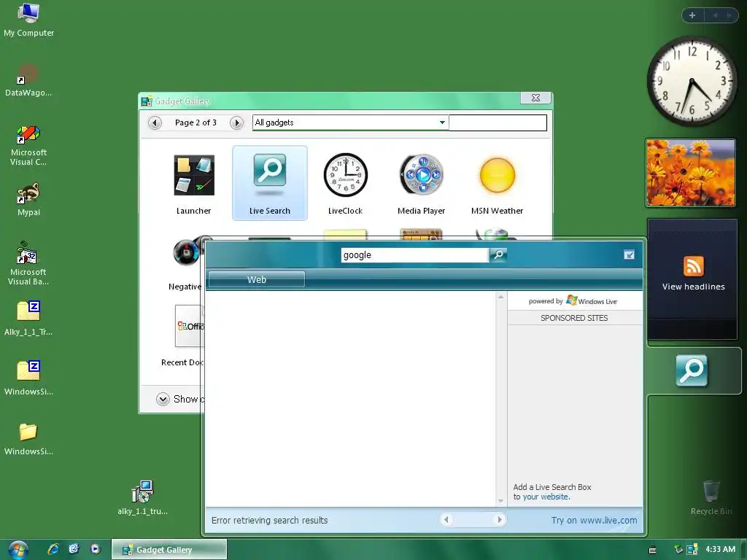Launch Windows Media Player from quick launch
The image size is (747, 560).
(96, 549)
